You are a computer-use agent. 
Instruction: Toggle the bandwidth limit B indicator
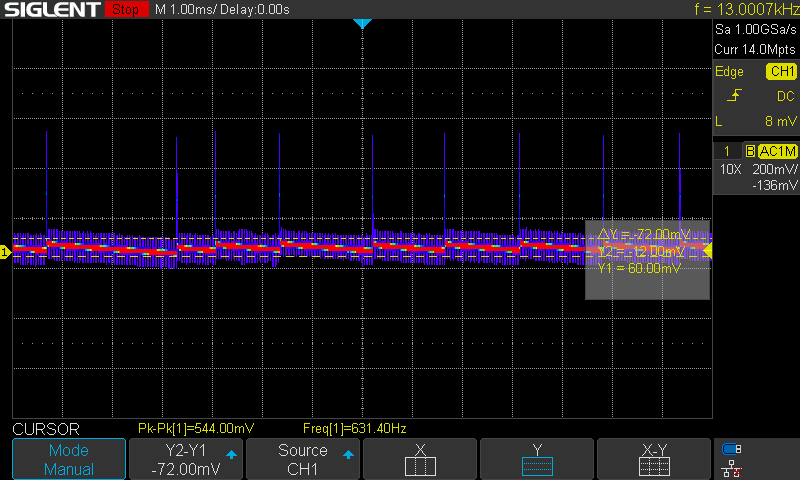(x=749, y=151)
